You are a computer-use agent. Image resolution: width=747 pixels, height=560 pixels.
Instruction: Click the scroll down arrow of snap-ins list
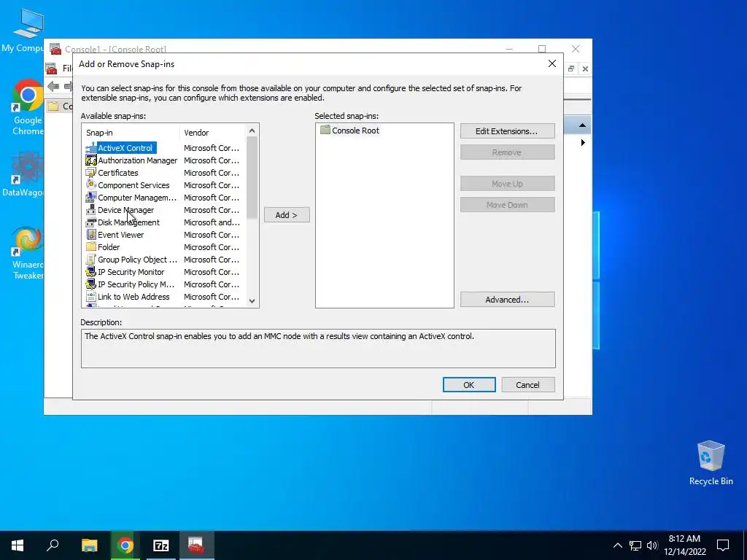[x=252, y=300]
